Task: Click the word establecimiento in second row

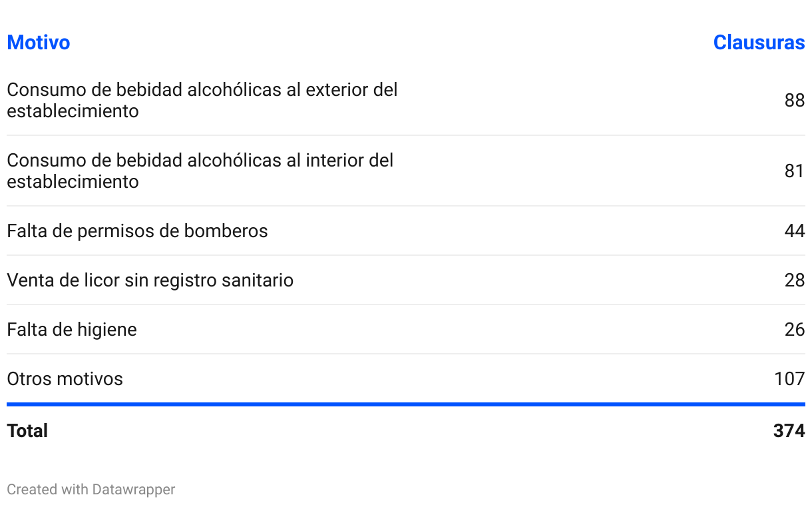Action: (73, 182)
